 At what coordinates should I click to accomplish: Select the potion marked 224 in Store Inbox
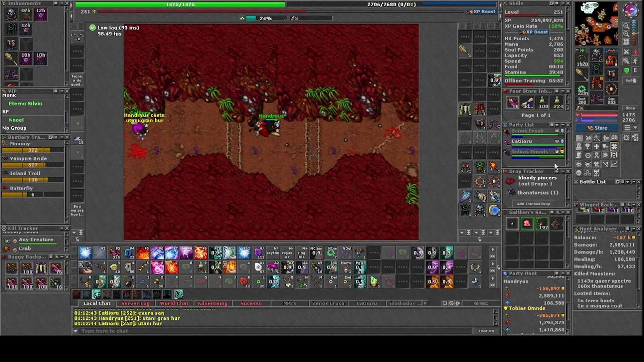click(556, 103)
